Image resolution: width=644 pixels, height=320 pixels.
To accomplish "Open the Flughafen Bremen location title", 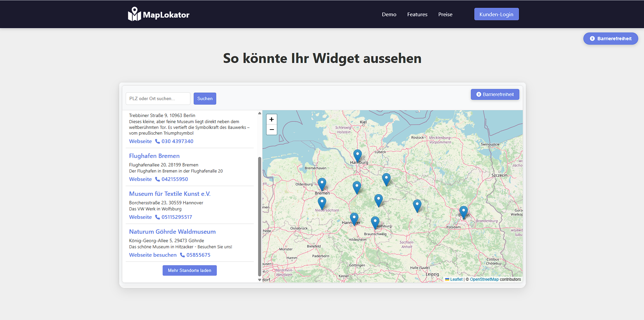I will [x=154, y=156].
